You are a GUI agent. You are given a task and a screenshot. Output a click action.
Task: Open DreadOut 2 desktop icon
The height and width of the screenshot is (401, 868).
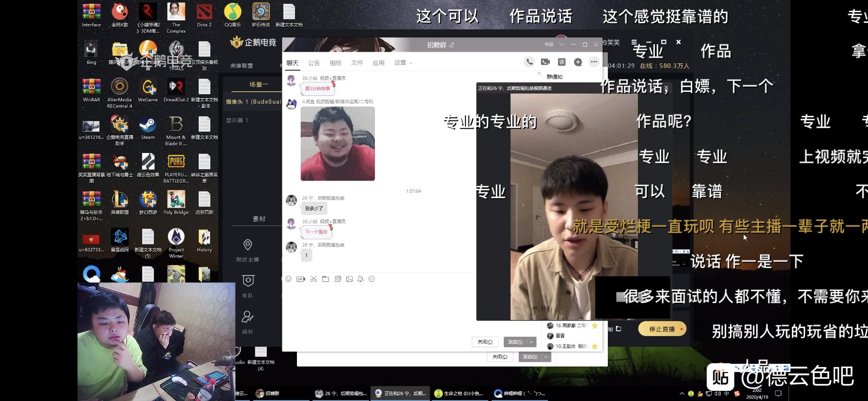[x=176, y=91]
